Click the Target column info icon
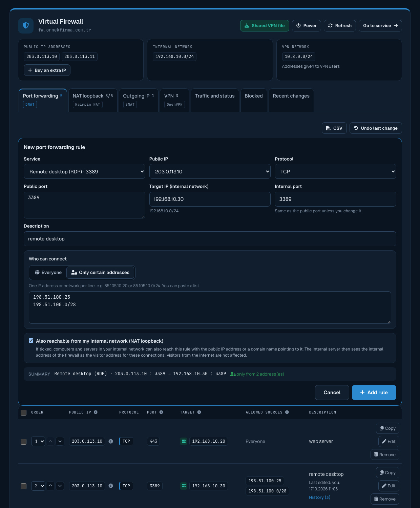The image size is (420, 508). coord(199,412)
